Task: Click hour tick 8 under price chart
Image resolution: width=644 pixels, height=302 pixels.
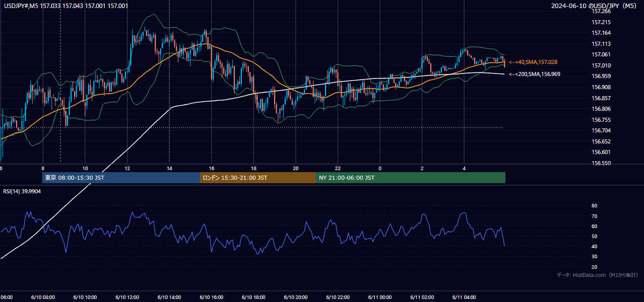Action: [43, 168]
